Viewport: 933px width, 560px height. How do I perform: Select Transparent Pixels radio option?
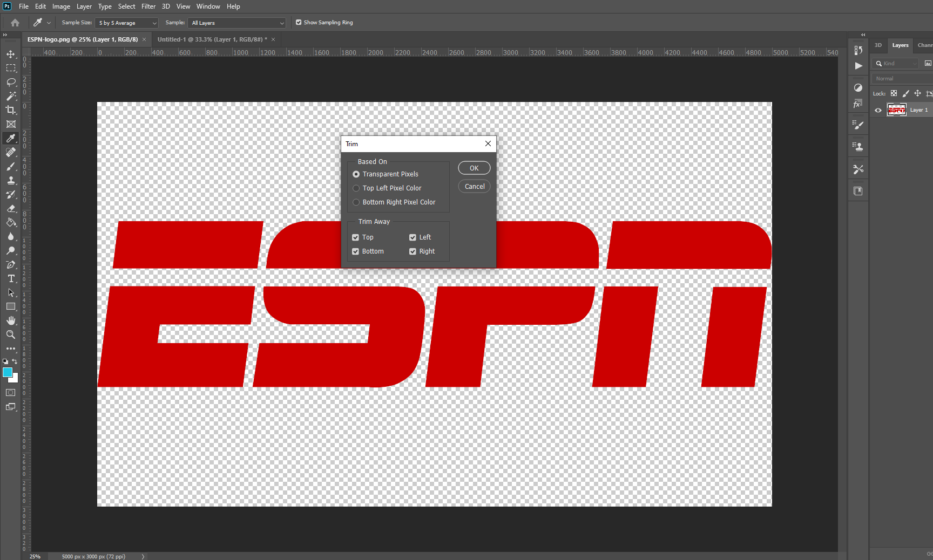385,174
